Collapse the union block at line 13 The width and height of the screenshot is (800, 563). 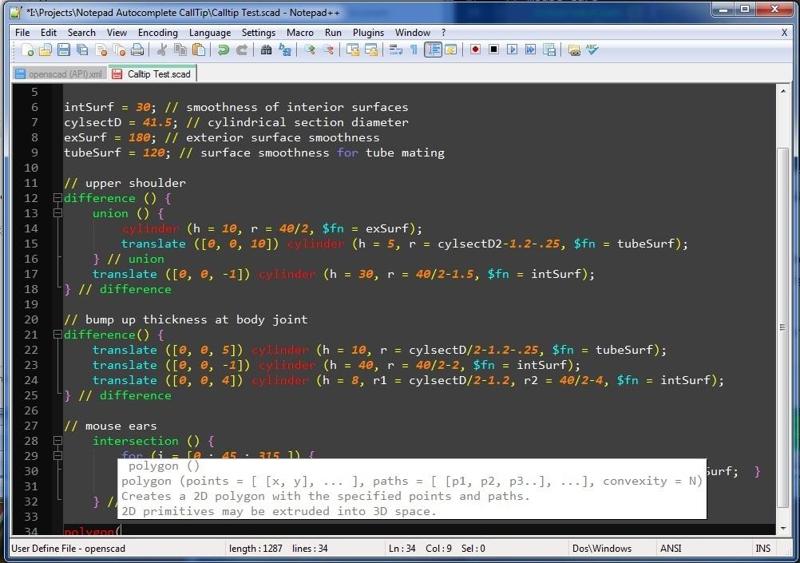(x=57, y=214)
